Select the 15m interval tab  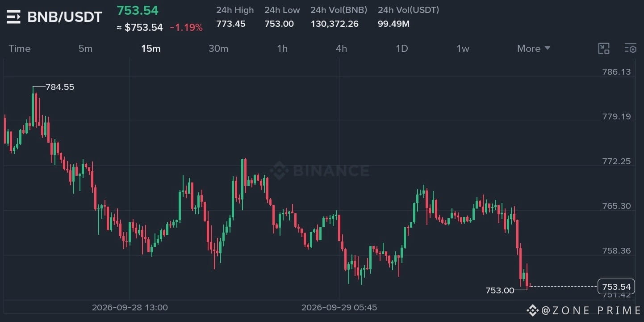point(151,49)
